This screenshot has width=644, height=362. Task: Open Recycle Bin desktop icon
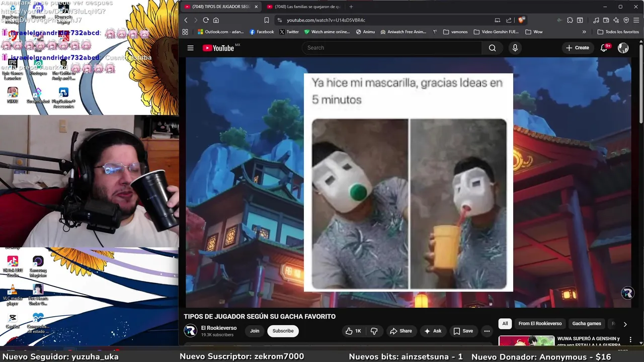(13, 15)
